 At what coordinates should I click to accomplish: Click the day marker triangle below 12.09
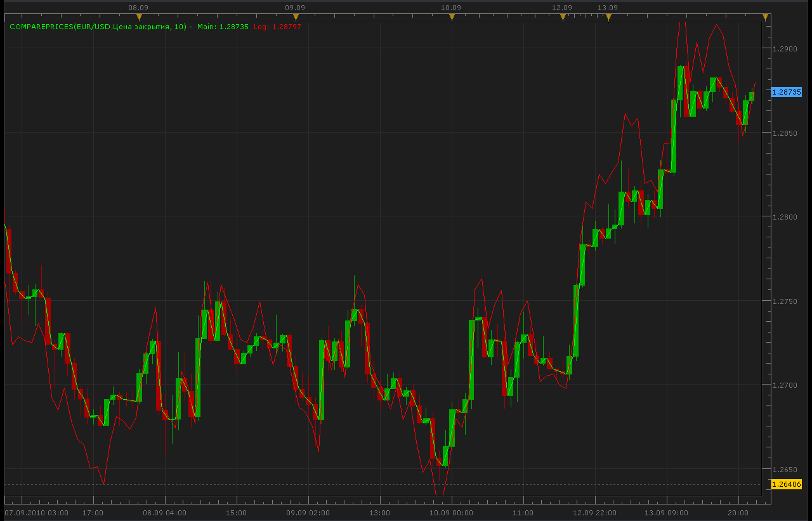563,18
